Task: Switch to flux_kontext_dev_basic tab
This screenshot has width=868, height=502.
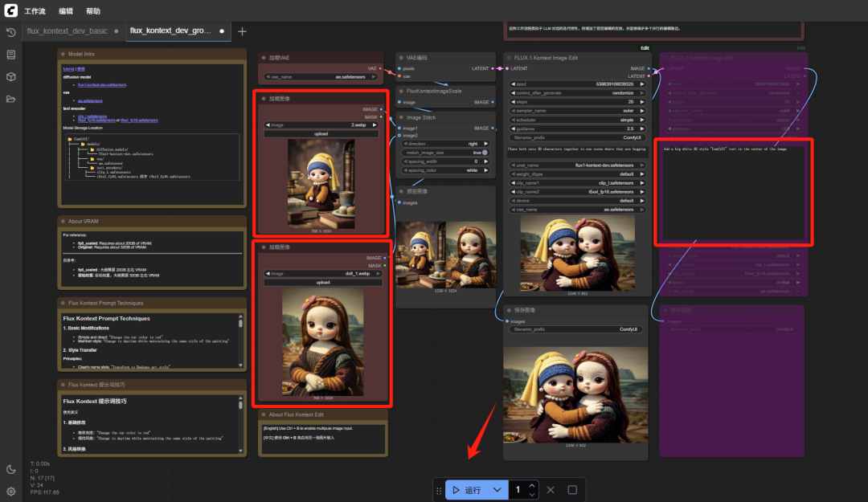Action: click(67, 31)
